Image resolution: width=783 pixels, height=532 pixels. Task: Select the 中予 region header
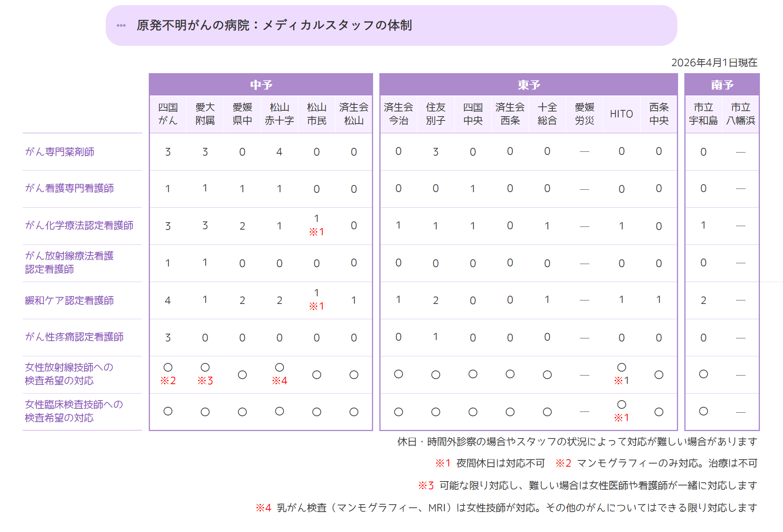pos(261,84)
